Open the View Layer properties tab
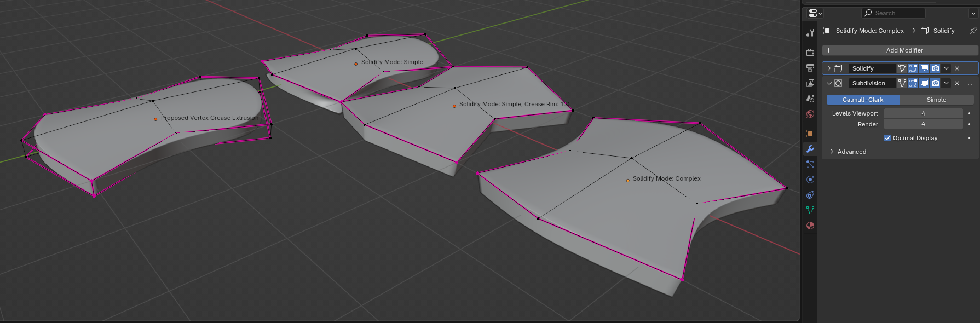The image size is (980, 323). point(810,83)
